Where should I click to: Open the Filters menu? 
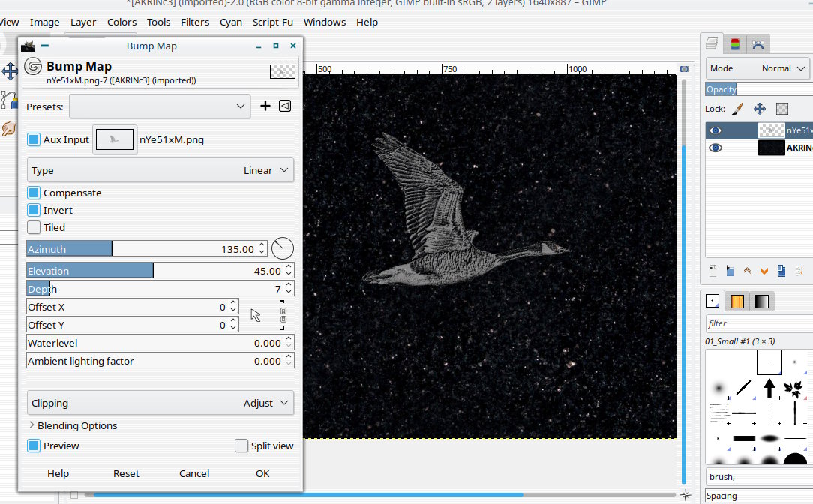[x=195, y=22]
